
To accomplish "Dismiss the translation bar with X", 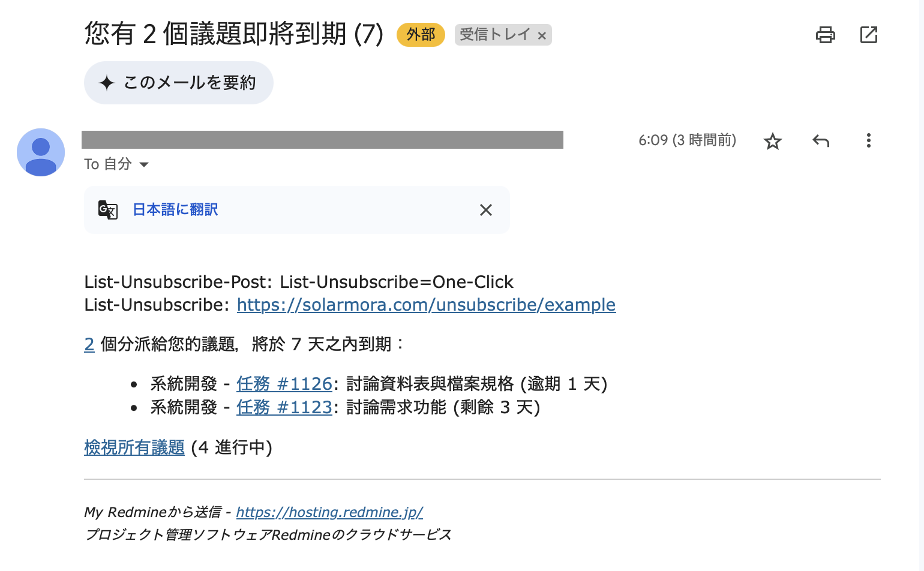I will point(486,210).
